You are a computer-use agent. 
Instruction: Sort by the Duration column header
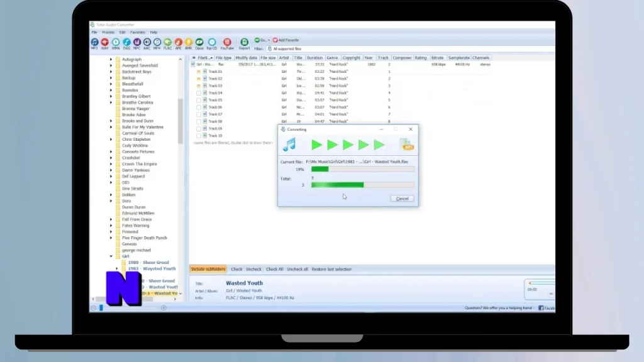(315, 58)
